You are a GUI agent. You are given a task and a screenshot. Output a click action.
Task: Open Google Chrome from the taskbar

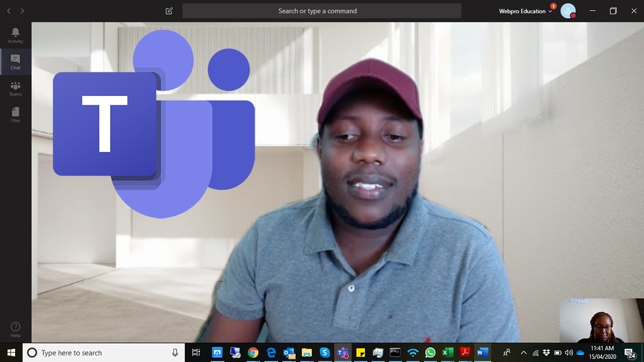click(x=253, y=352)
